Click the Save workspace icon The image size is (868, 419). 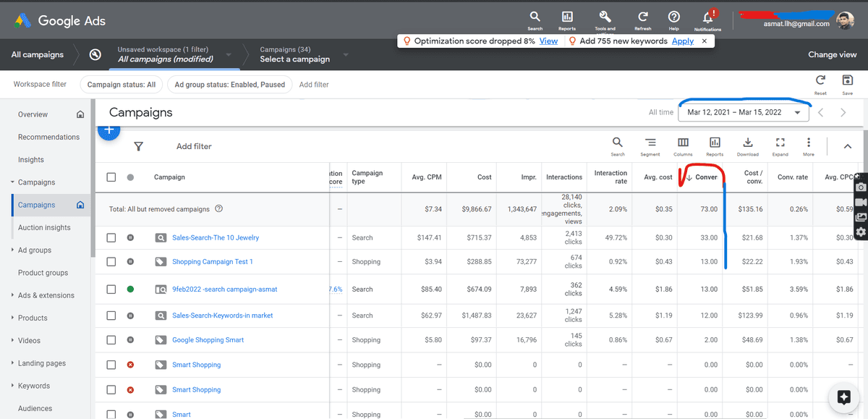(848, 80)
